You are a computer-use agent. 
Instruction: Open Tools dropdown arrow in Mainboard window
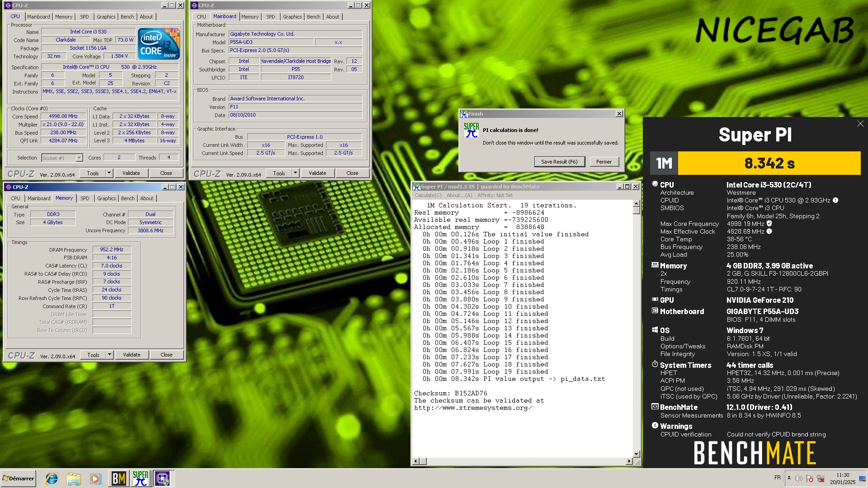point(295,173)
